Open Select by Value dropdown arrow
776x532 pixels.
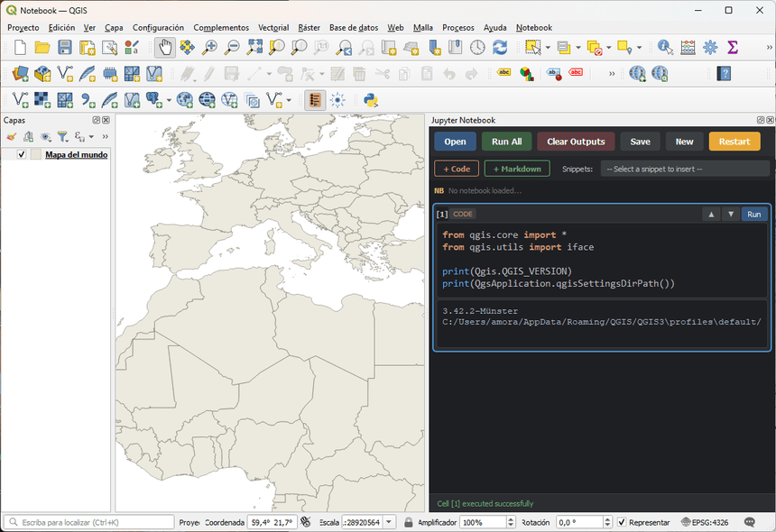click(x=578, y=48)
